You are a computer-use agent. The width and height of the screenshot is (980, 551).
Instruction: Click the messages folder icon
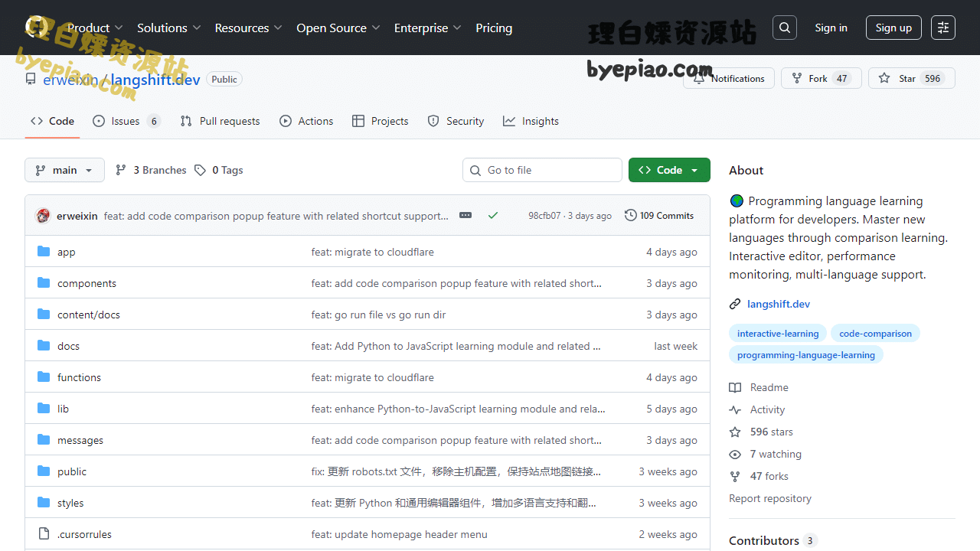tap(44, 440)
